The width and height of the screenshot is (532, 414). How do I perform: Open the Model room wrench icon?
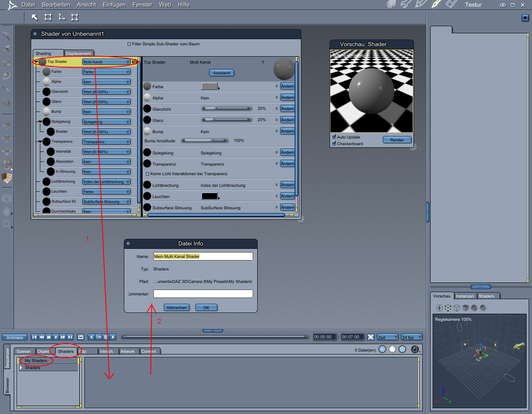tap(406, 4)
